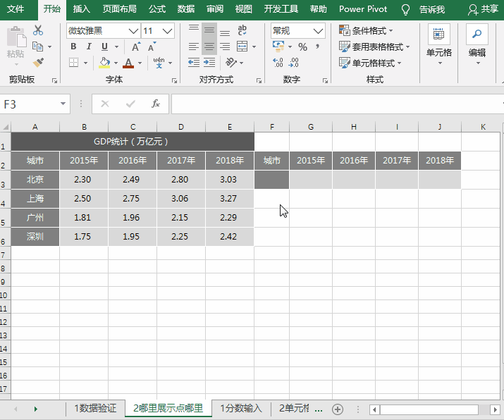Switch to the 插入 Insert tab
The height and width of the screenshot is (420, 504).
coord(81,9)
